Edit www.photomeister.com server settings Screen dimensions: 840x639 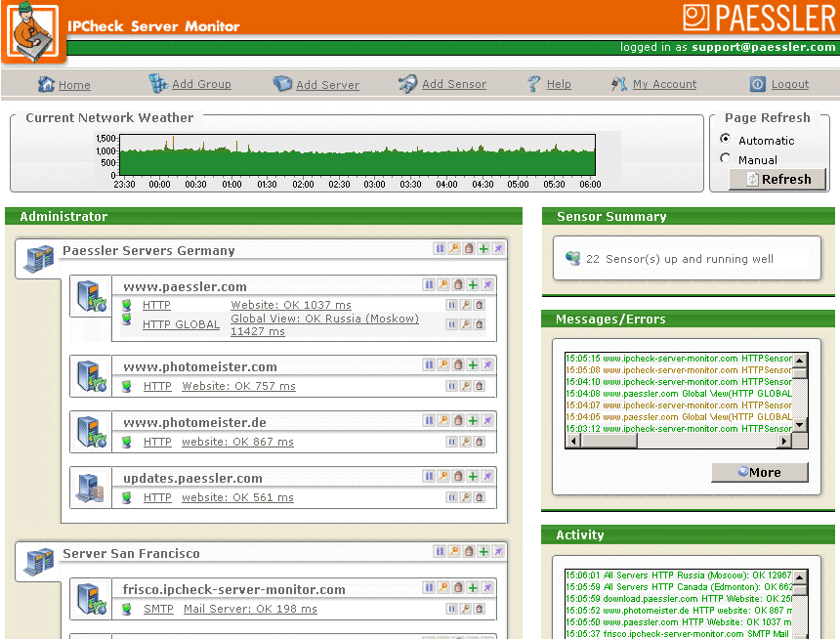pyautogui.click(x=443, y=365)
